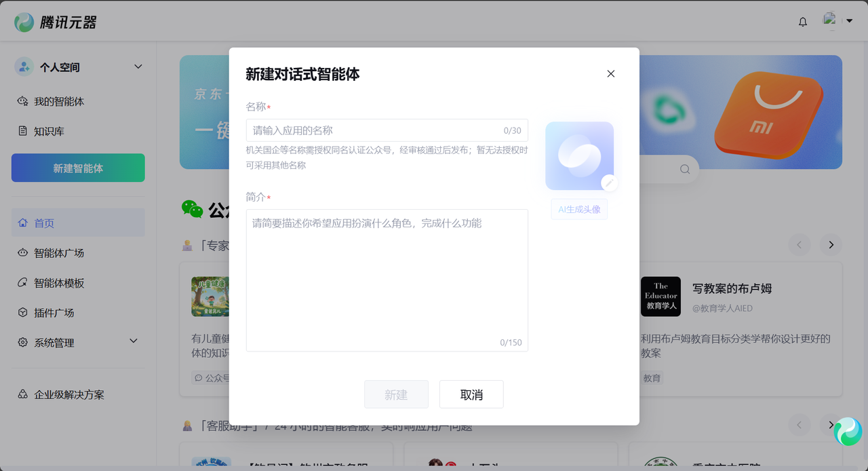Click the notification bell icon
The image size is (868, 471).
803,22
